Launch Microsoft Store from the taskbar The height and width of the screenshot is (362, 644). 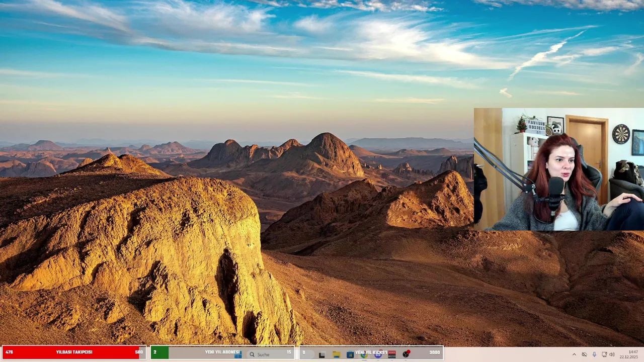350,354
